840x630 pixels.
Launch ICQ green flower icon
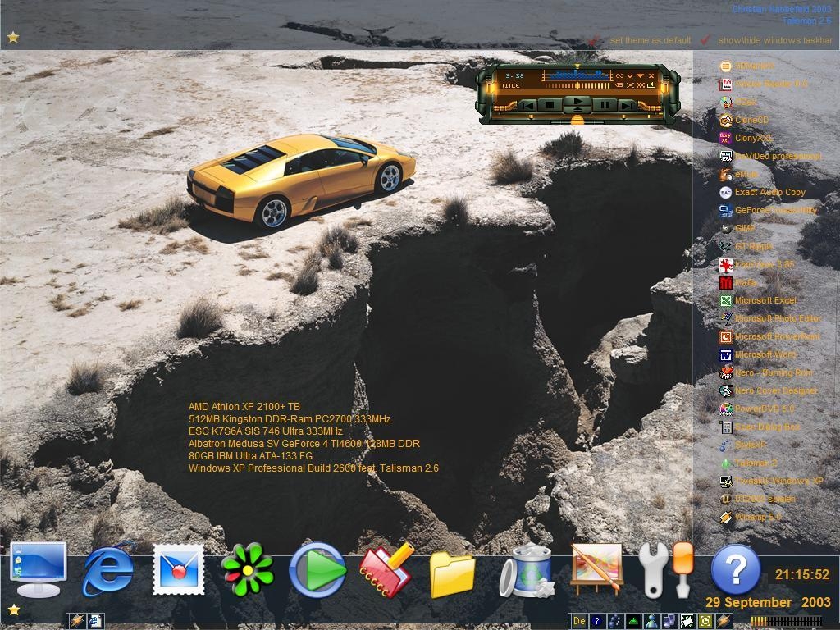click(x=248, y=569)
